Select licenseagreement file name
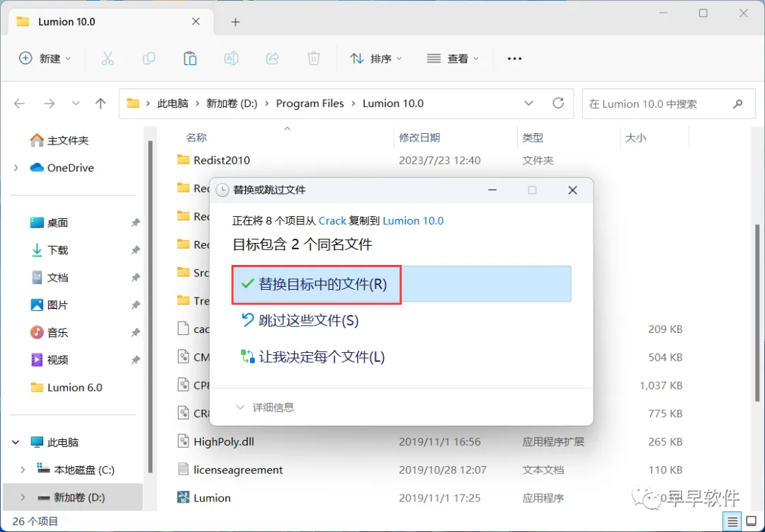 pyautogui.click(x=238, y=470)
